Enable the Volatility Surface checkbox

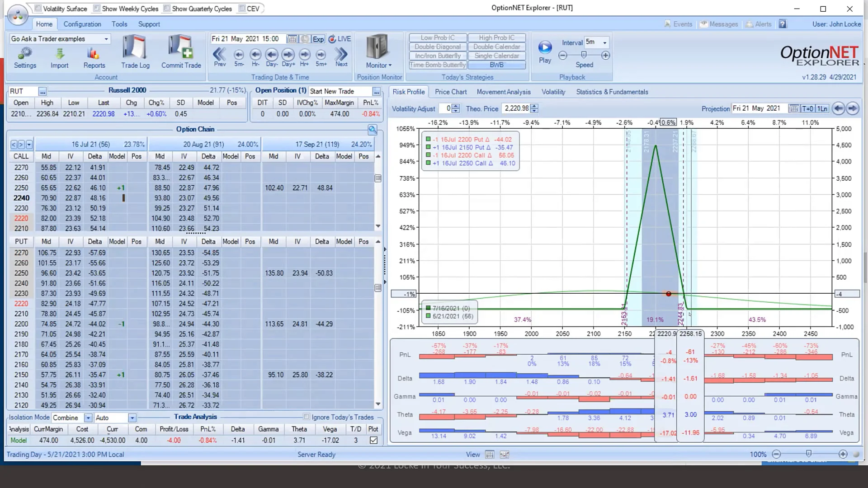tap(38, 9)
